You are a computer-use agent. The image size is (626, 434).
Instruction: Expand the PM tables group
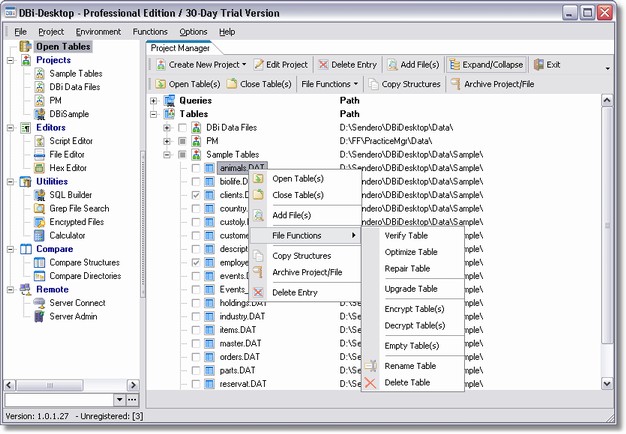[167, 141]
